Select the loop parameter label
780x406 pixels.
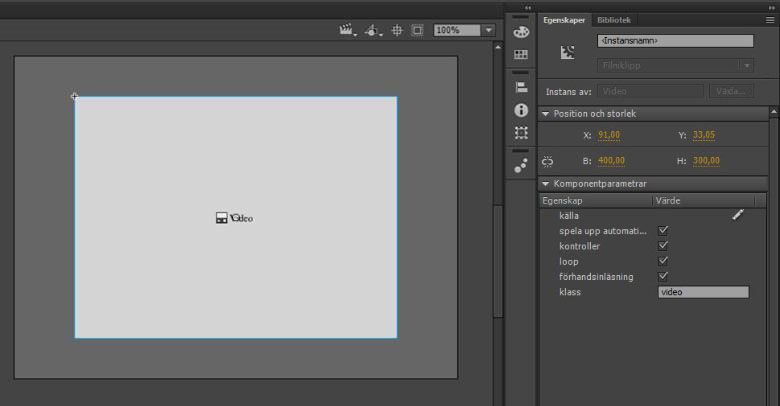569,262
